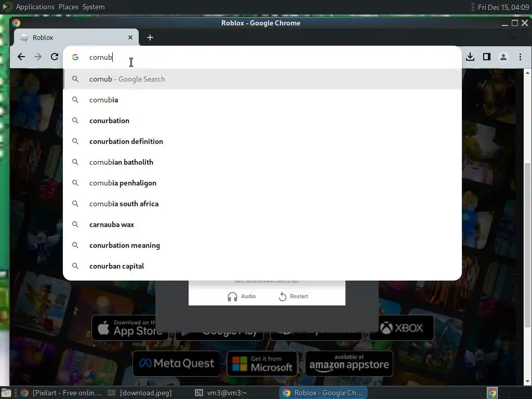Click Roblox - Google Chrome taskbar item
The height and width of the screenshot is (399, 532).
(323, 393)
